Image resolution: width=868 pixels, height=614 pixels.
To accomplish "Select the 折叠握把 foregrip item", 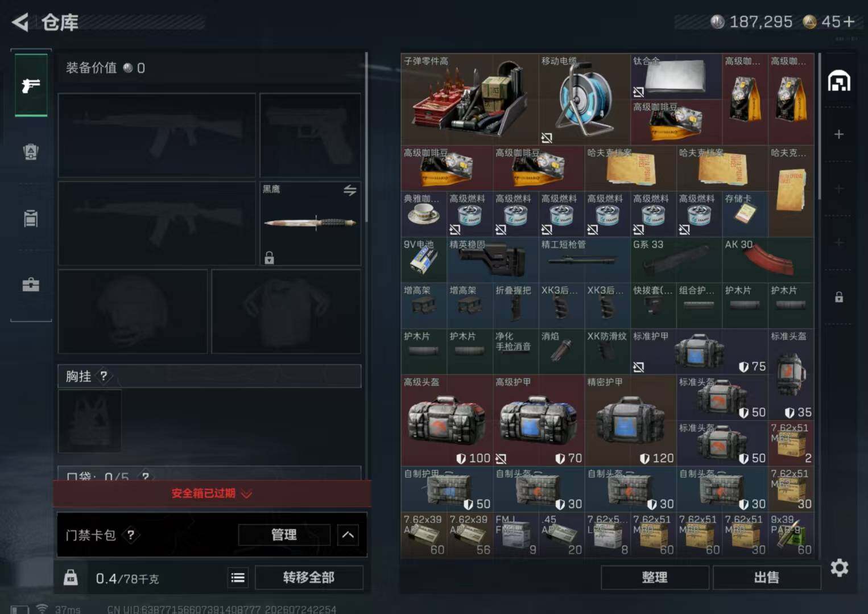I will pyautogui.click(x=515, y=306).
